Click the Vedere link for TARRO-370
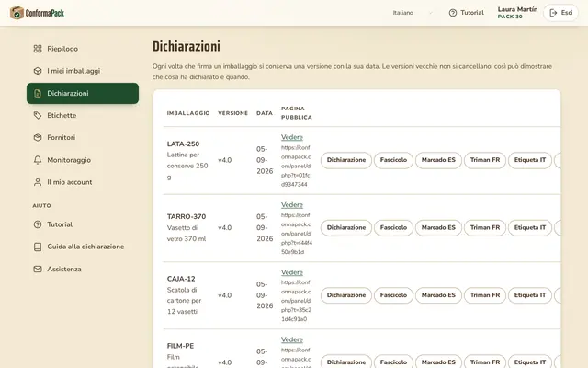 (292, 205)
